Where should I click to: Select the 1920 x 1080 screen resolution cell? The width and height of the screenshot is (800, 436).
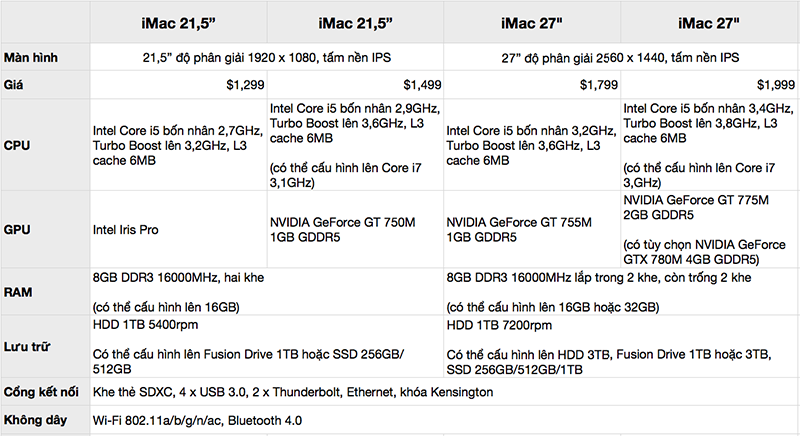(x=265, y=58)
